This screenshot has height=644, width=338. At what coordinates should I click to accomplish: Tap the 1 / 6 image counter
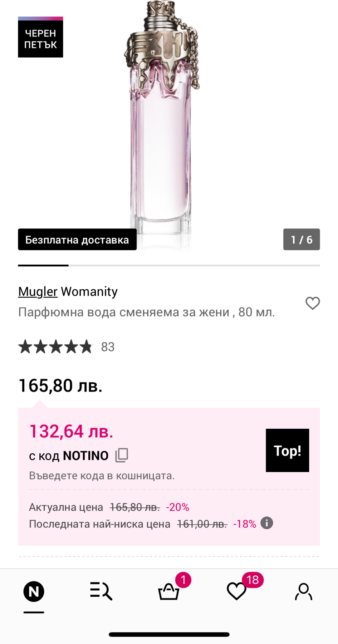302,239
